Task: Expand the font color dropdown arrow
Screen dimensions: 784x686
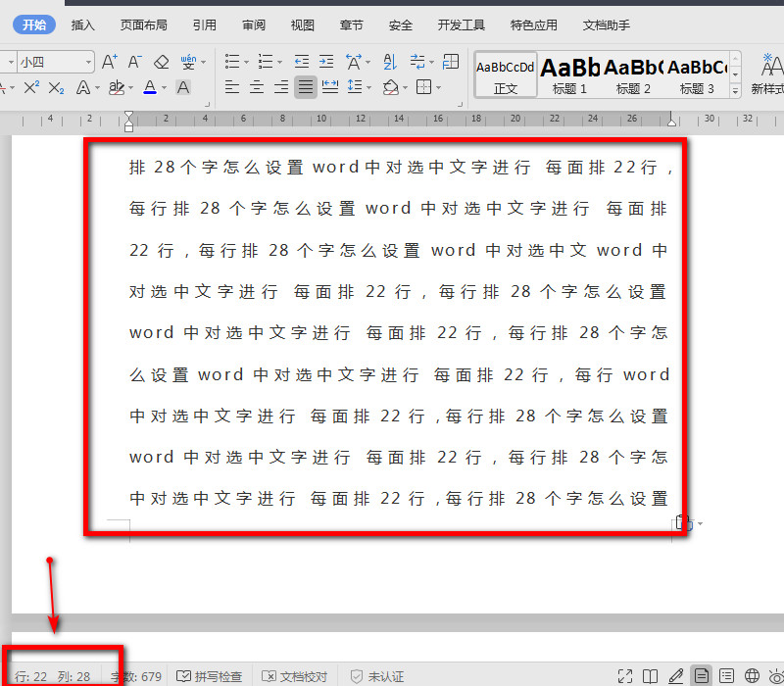Action: pos(164,88)
